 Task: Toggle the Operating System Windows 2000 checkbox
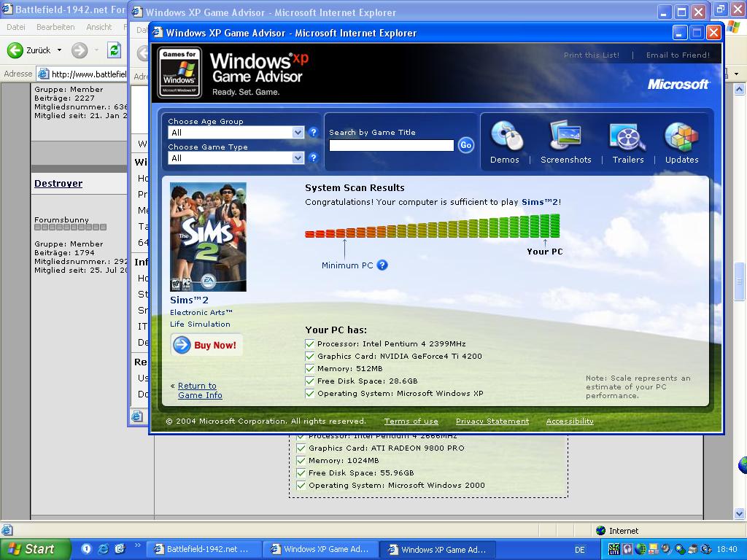301,485
